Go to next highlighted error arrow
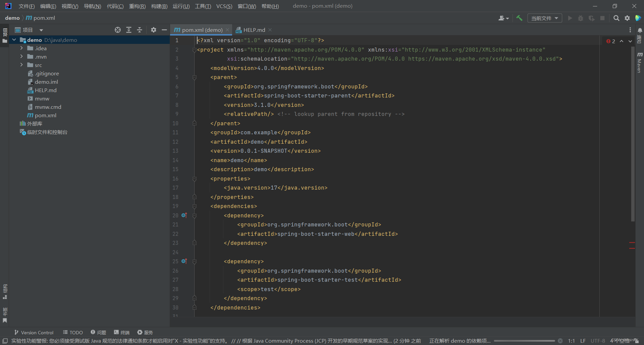This screenshot has height=345, width=644. coord(630,41)
